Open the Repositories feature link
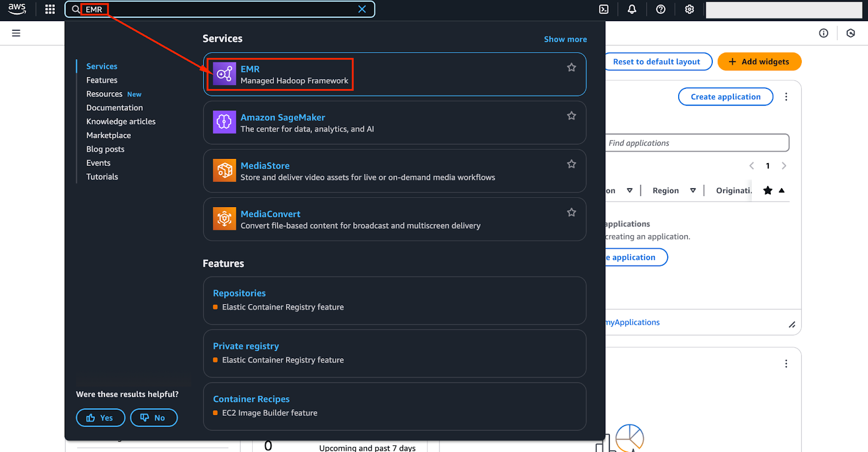 pos(239,293)
